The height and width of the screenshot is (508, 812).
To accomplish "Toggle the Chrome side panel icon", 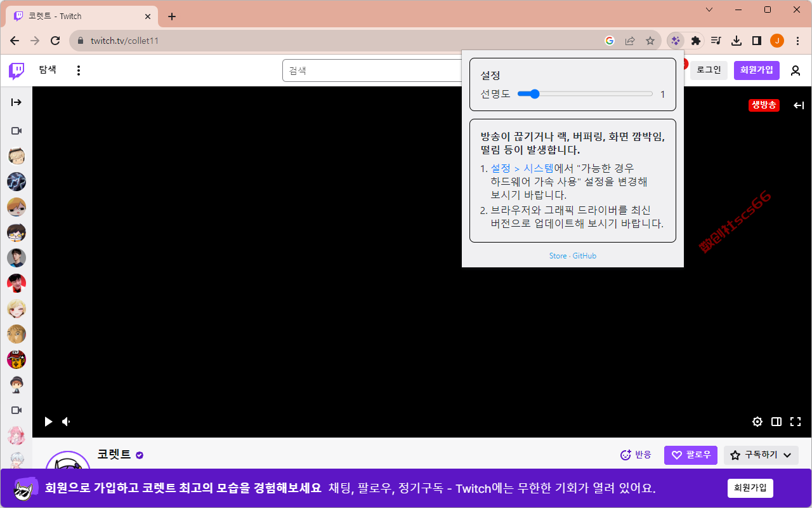I will point(757,41).
